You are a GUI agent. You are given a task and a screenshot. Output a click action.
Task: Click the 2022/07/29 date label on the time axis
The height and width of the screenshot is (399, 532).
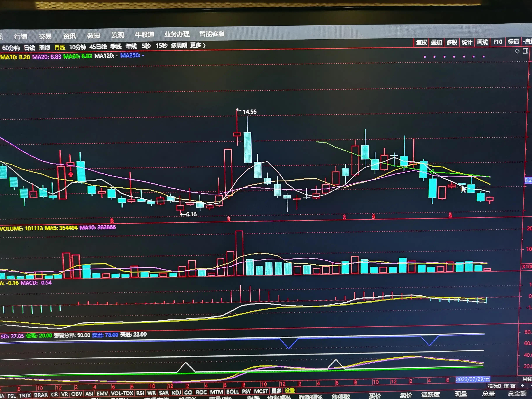pos(473,379)
